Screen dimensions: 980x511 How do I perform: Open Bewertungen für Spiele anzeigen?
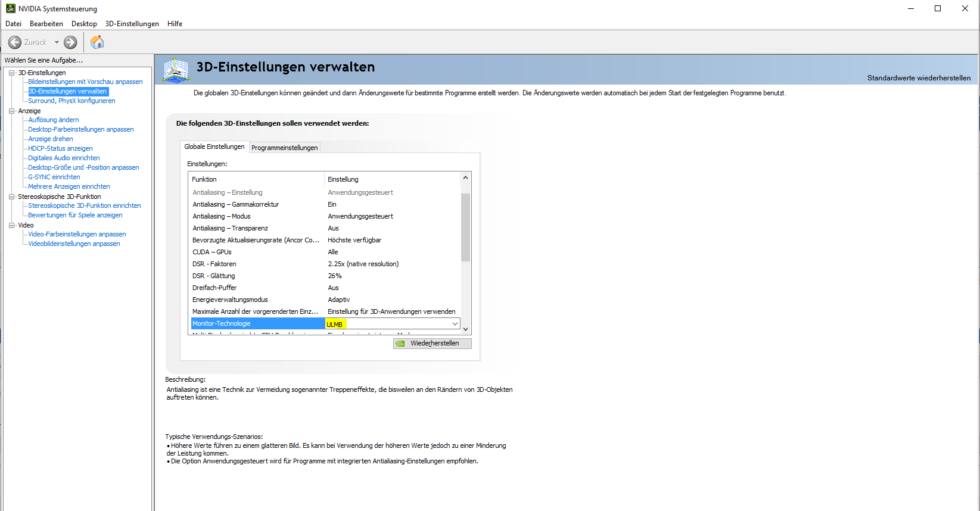75,215
